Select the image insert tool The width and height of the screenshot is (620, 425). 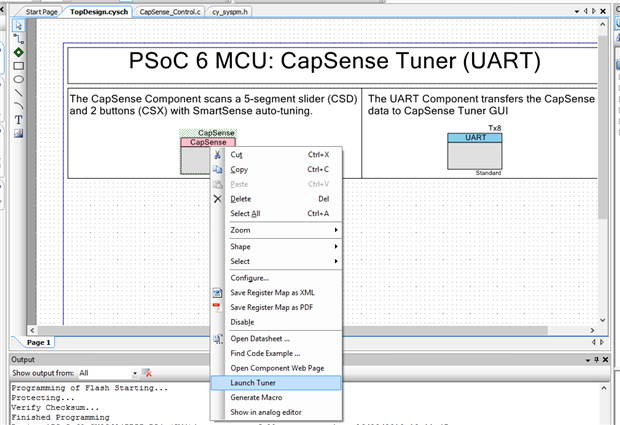(18, 133)
